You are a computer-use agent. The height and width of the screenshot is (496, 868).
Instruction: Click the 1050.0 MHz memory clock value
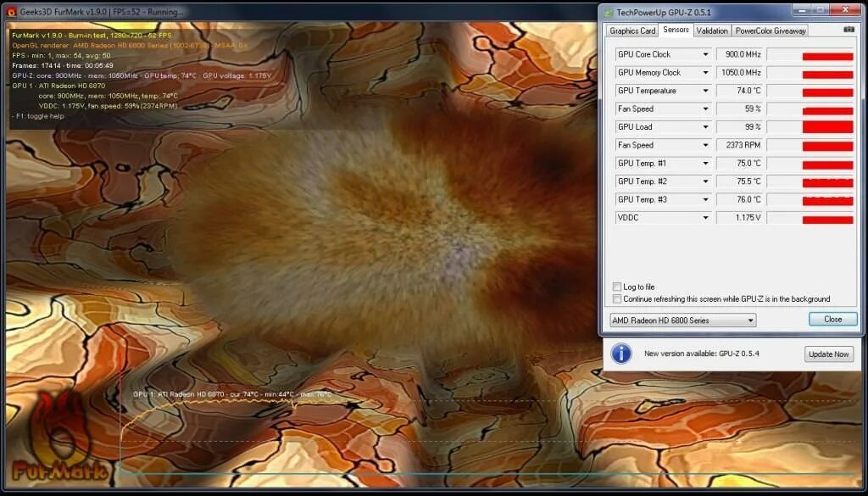point(741,73)
